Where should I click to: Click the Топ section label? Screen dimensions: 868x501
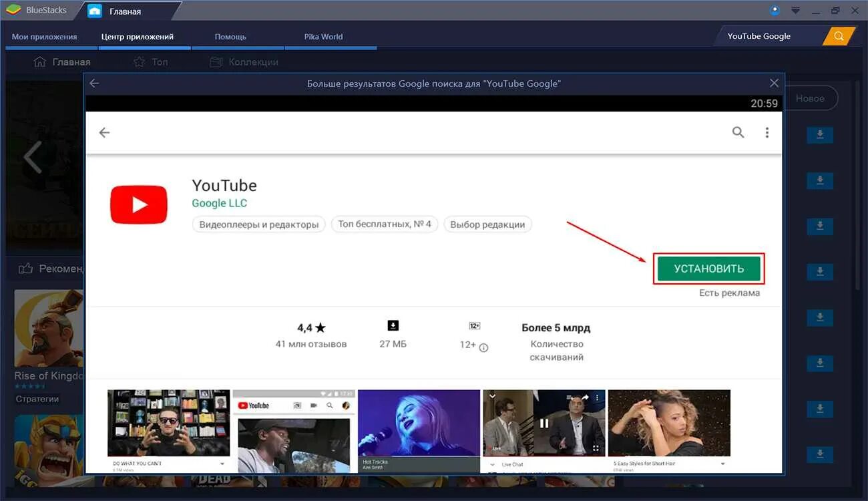pos(160,61)
